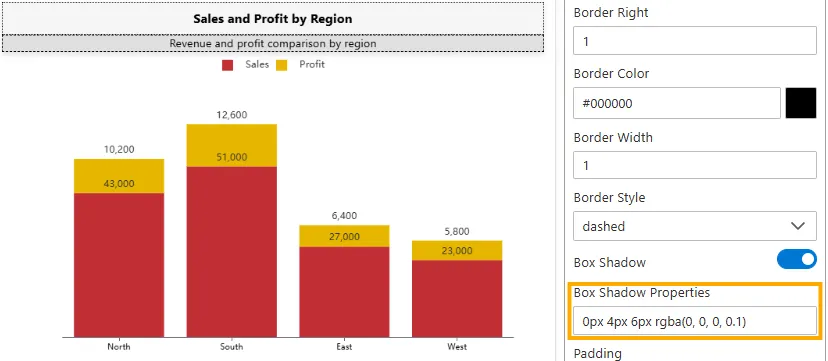Click the Border Style label
The image size is (828, 361).
(x=609, y=198)
